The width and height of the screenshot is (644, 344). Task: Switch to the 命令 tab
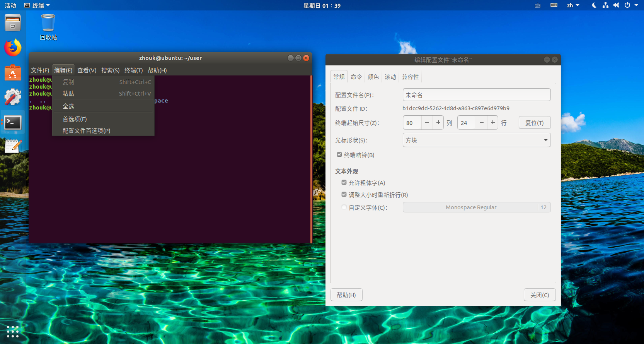(x=356, y=77)
